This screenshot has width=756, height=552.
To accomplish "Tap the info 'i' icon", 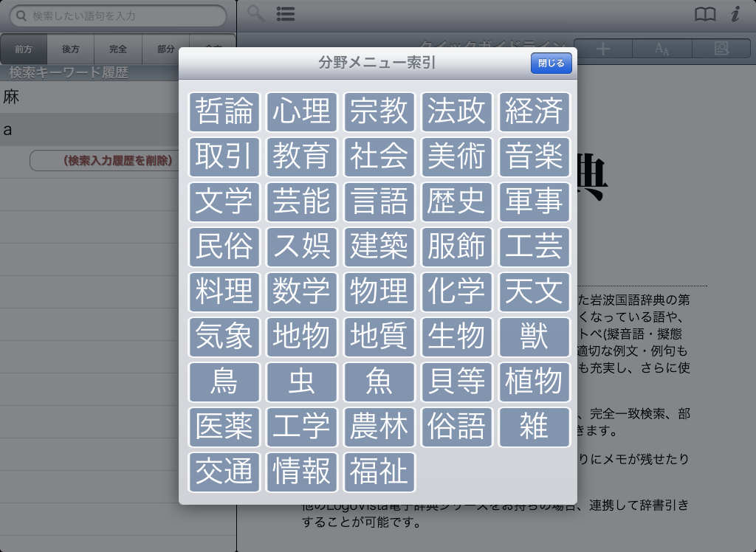I will (x=735, y=15).
